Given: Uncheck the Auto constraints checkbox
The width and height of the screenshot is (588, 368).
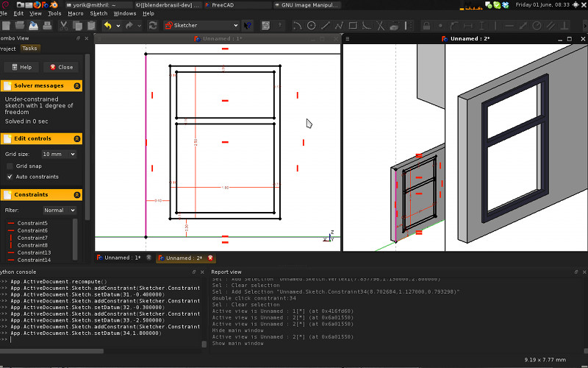Looking at the screenshot, I should click(x=10, y=177).
